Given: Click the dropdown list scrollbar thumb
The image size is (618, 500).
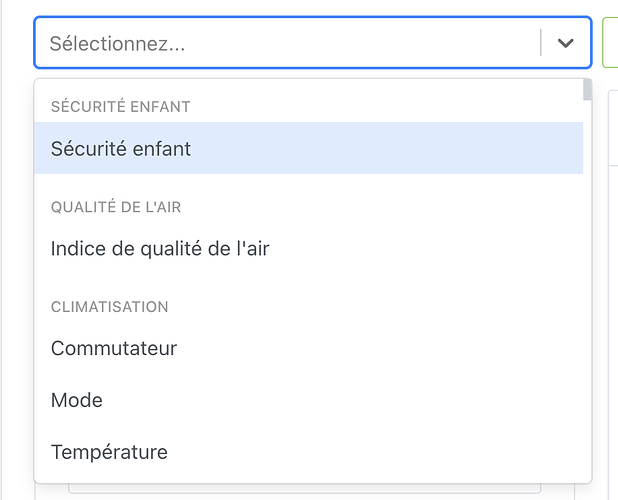Looking at the screenshot, I should coord(587,91).
